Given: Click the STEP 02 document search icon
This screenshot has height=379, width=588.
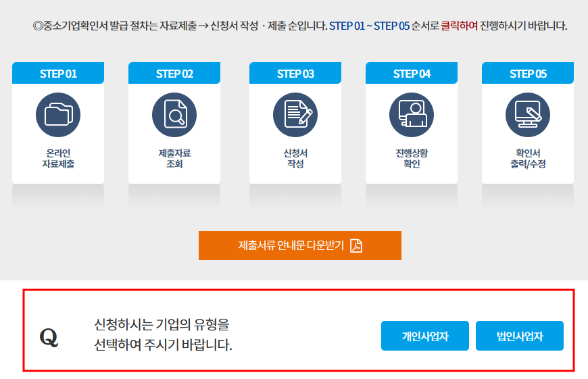Looking at the screenshot, I should (174, 115).
